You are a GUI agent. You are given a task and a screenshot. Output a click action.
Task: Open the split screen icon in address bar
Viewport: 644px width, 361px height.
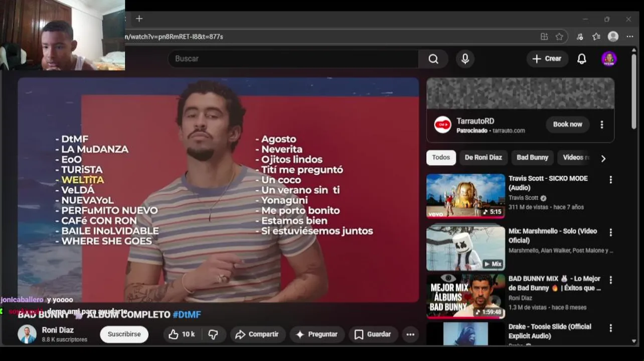(x=544, y=37)
